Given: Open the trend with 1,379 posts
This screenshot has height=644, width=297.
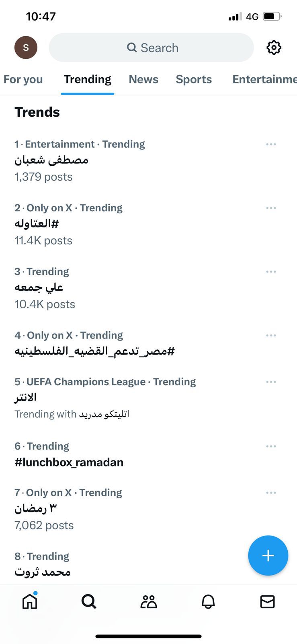Looking at the screenshot, I should tap(51, 160).
